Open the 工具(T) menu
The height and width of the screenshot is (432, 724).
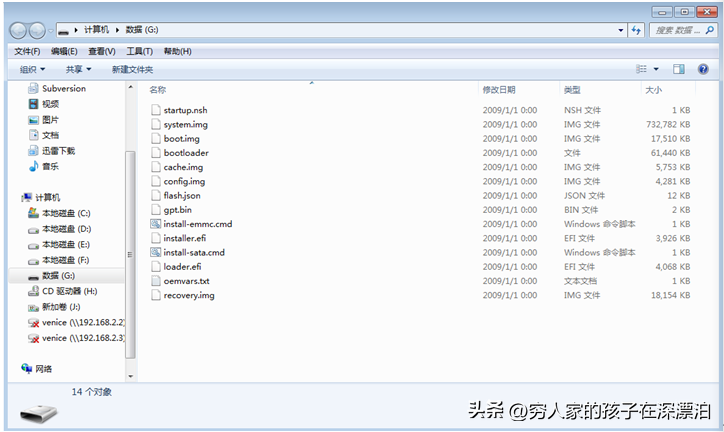(139, 51)
